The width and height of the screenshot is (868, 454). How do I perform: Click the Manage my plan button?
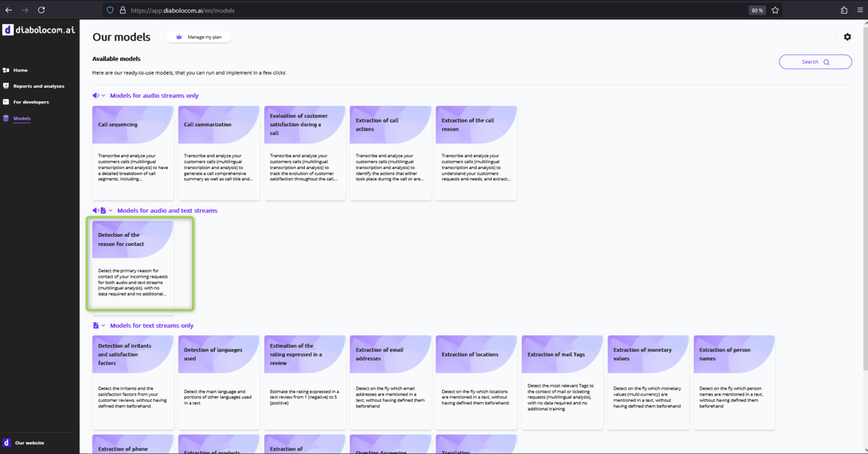198,37
